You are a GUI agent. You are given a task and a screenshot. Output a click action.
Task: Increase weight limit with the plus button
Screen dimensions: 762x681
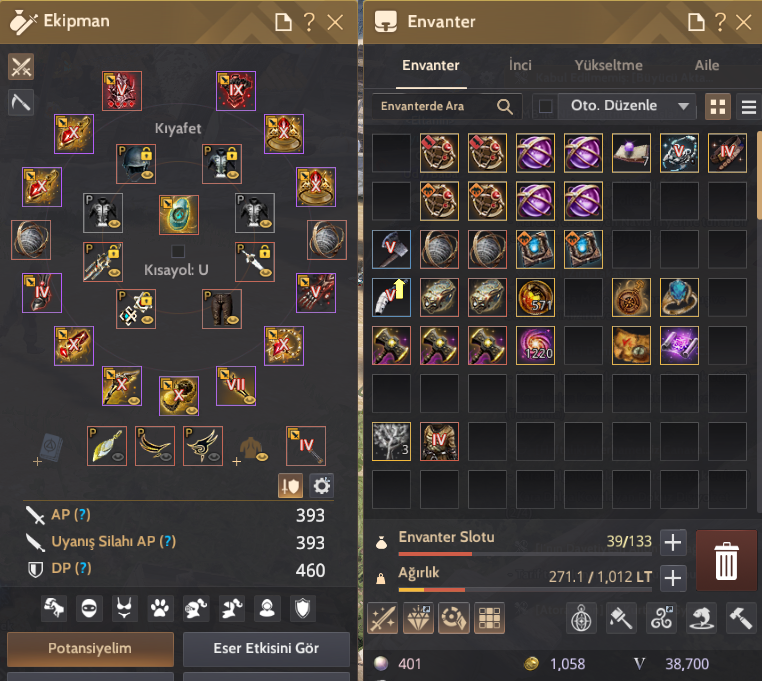673,578
